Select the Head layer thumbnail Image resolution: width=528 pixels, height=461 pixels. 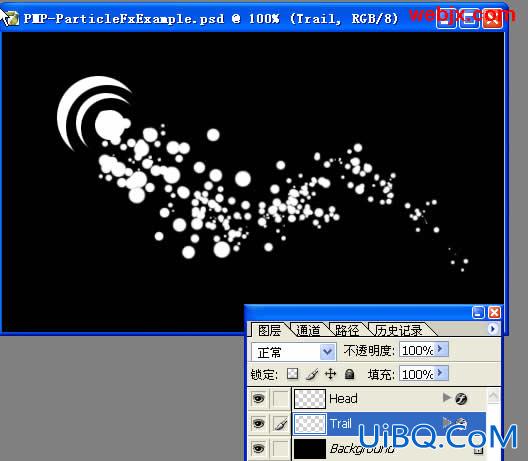click(x=310, y=399)
